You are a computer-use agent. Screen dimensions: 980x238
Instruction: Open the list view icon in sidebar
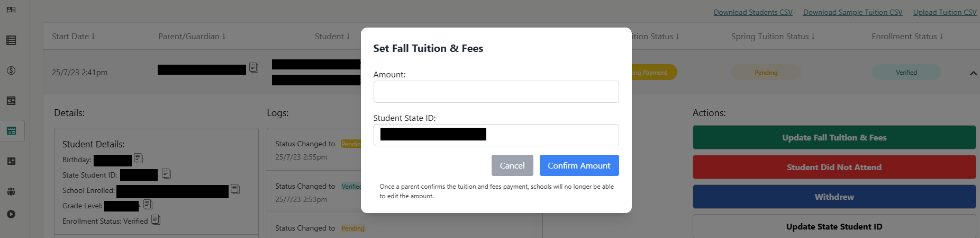(x=11, y=40)
